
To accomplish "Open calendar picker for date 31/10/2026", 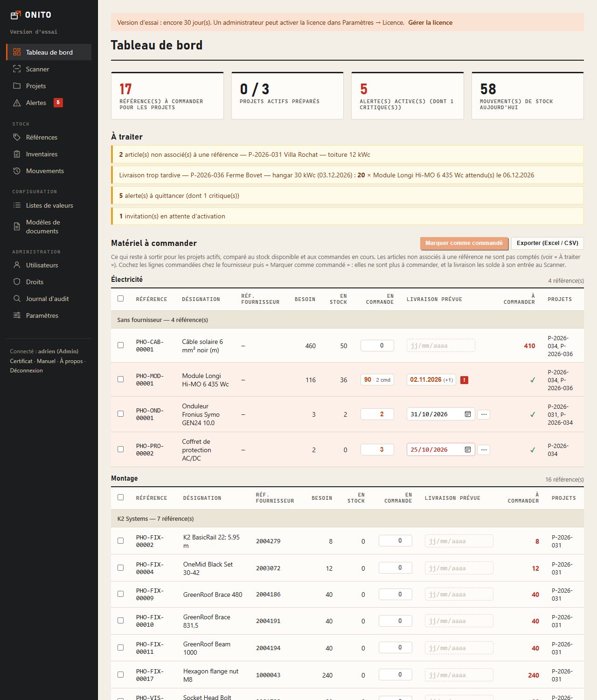I will (468, 414).
